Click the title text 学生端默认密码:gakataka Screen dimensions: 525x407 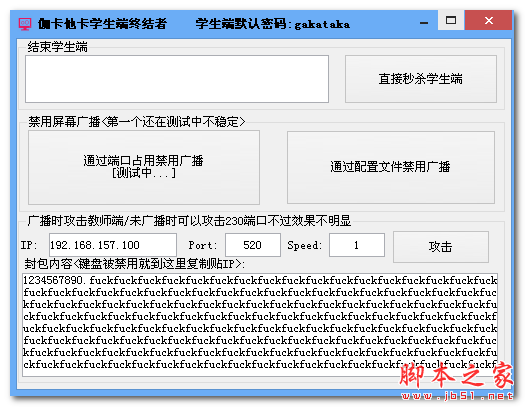click(x=273, y=24)
